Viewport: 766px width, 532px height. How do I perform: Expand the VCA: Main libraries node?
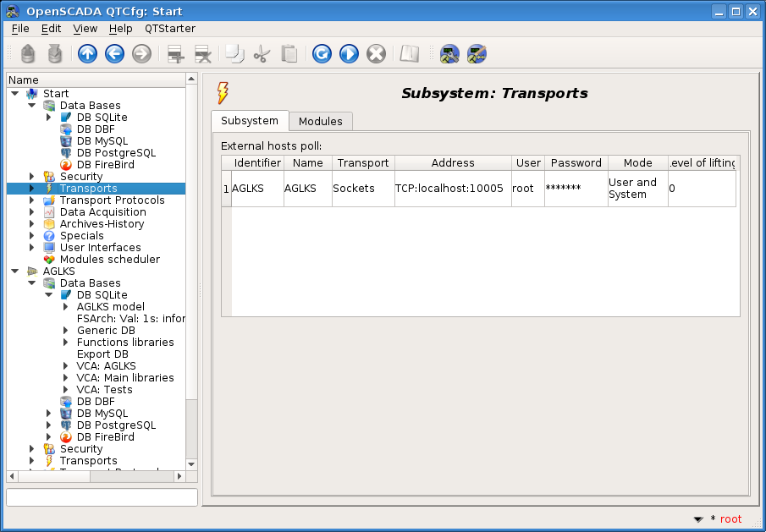(x=65, y=378)
